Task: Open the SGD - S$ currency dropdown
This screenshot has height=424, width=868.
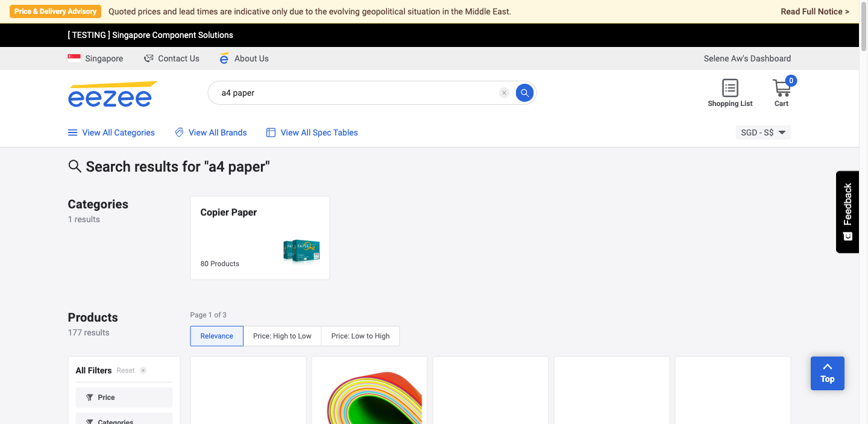Action: 763,132
